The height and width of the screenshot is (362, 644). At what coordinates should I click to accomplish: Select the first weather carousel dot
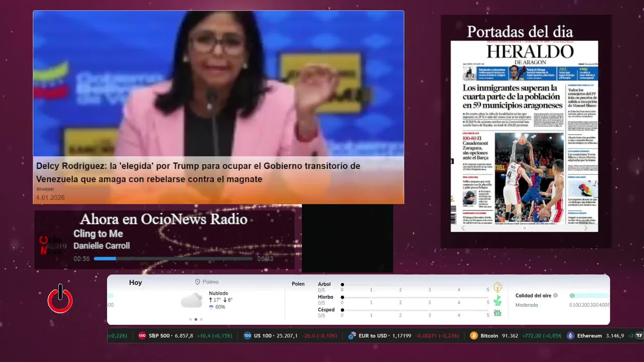190,319
